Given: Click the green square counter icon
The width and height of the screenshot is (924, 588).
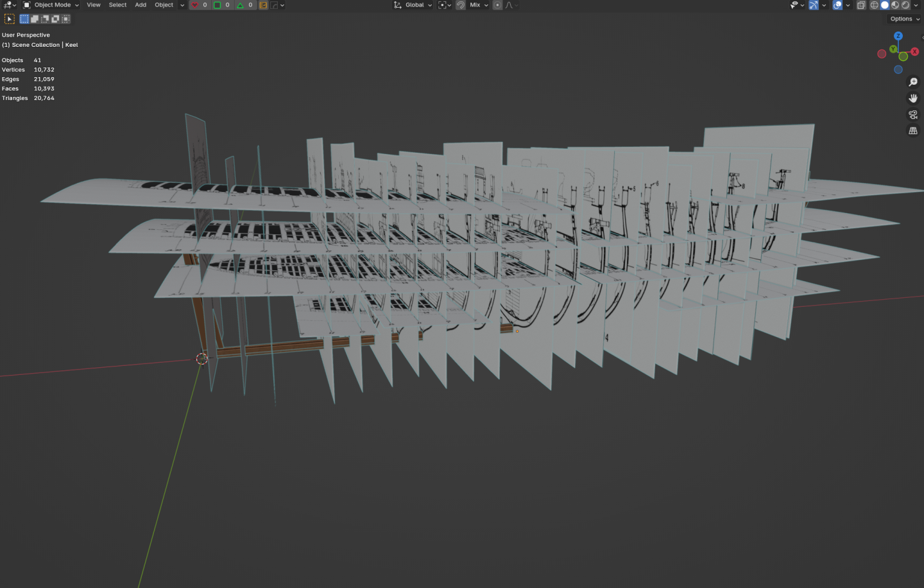Looking at the screenshot, I should 218,4.
